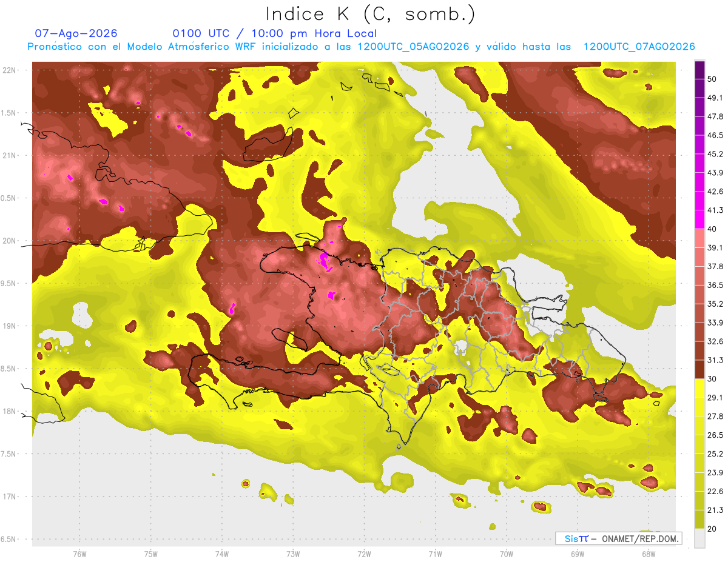Click the legend value "22.6"
Screen dimensions: 728x562
(x=715, y=491)
